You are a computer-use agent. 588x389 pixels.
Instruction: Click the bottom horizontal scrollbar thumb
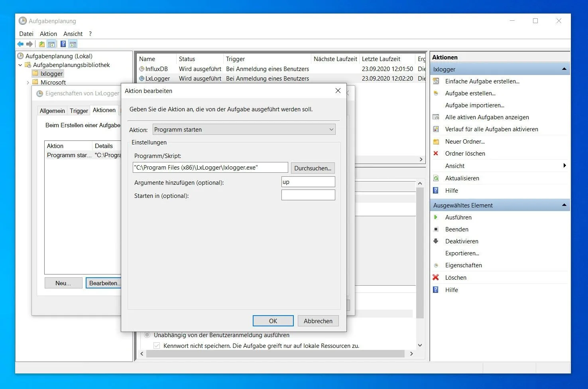tap(275, 353)
